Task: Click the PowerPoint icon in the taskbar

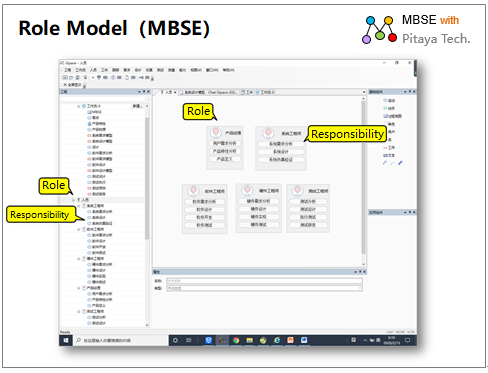Action: (290, 340)
